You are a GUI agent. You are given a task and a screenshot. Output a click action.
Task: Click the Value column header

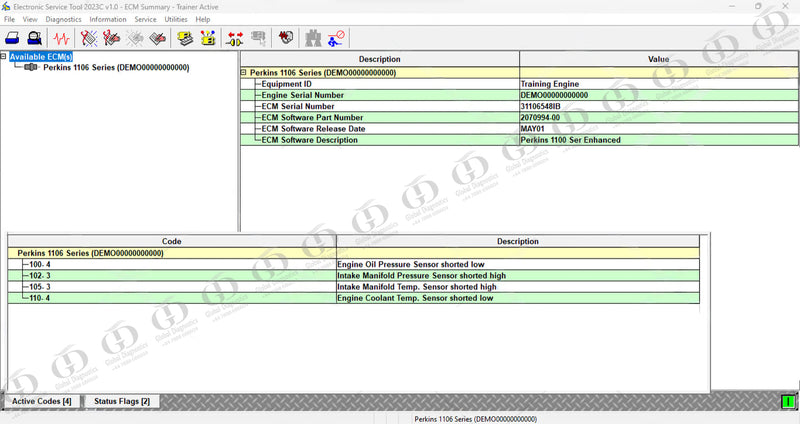click(659, 59)
